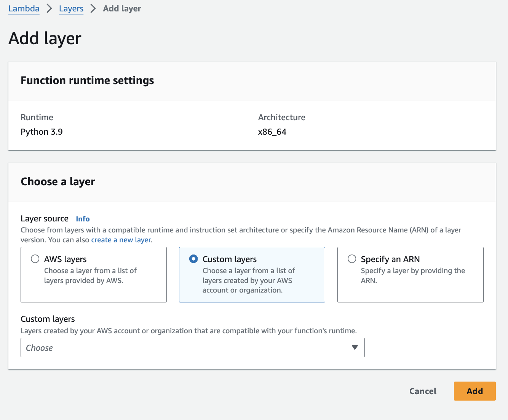
Task: Click the selected Custom layers radio circle
Action: pos(193,259)
